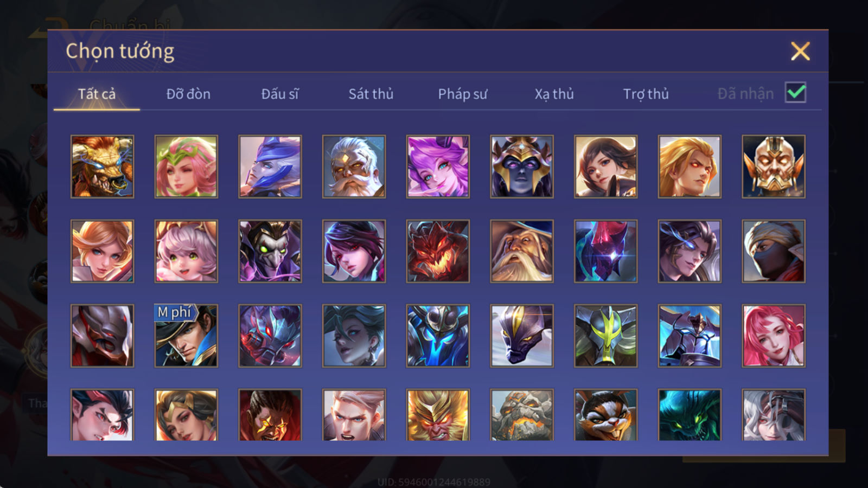Close the 'Chọn tướng' dialog
Viewport: 868px width, 488px height.
point(800,51)
